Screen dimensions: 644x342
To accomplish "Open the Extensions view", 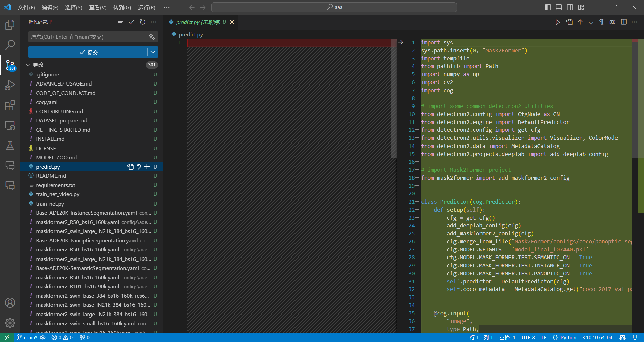I will coord(10,105).
